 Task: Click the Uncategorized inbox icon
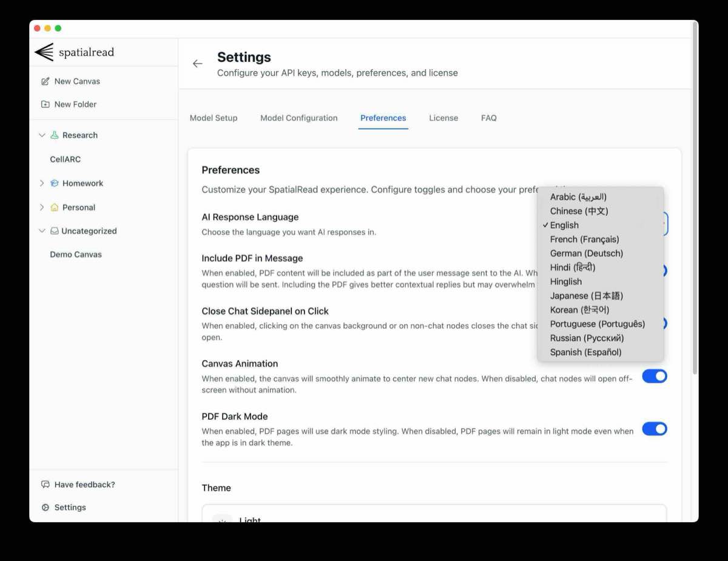click(55, 231)
